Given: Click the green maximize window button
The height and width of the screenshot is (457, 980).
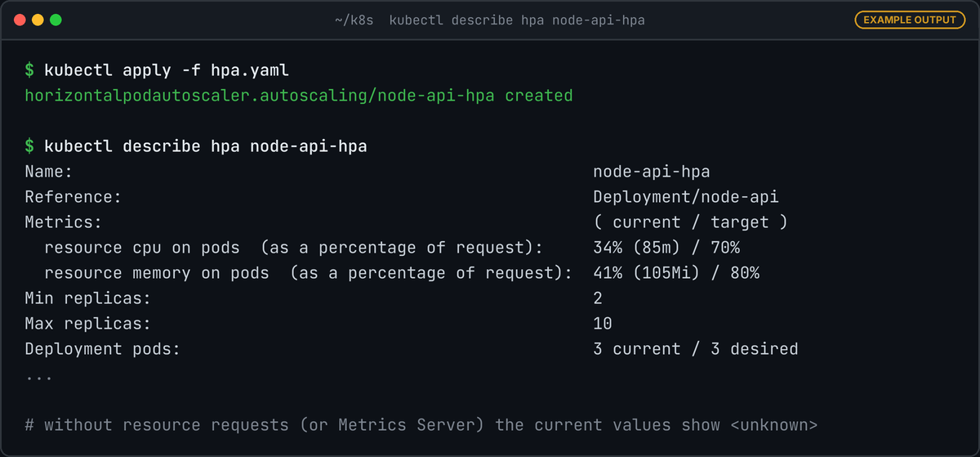Looking at the screenshot, I should coord(56,20).
